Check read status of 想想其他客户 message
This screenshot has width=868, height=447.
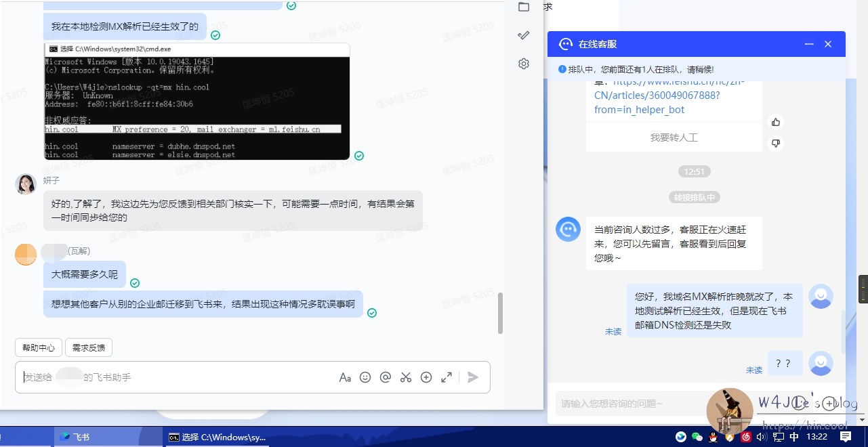pos(372,312)
